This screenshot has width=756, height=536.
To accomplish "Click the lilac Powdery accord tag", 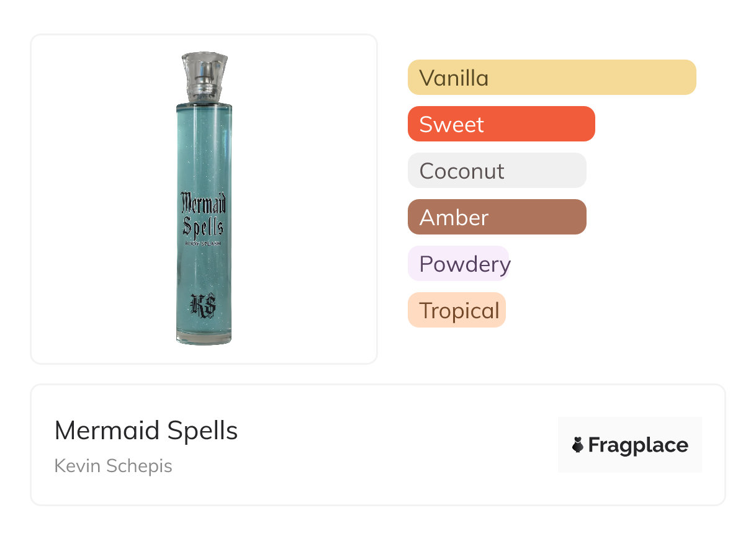I will pyautogui.click(x=459, y=264).
